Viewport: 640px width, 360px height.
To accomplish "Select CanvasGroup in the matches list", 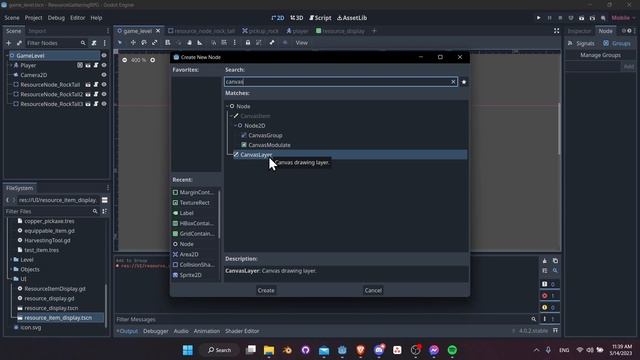I will [265, 136].
